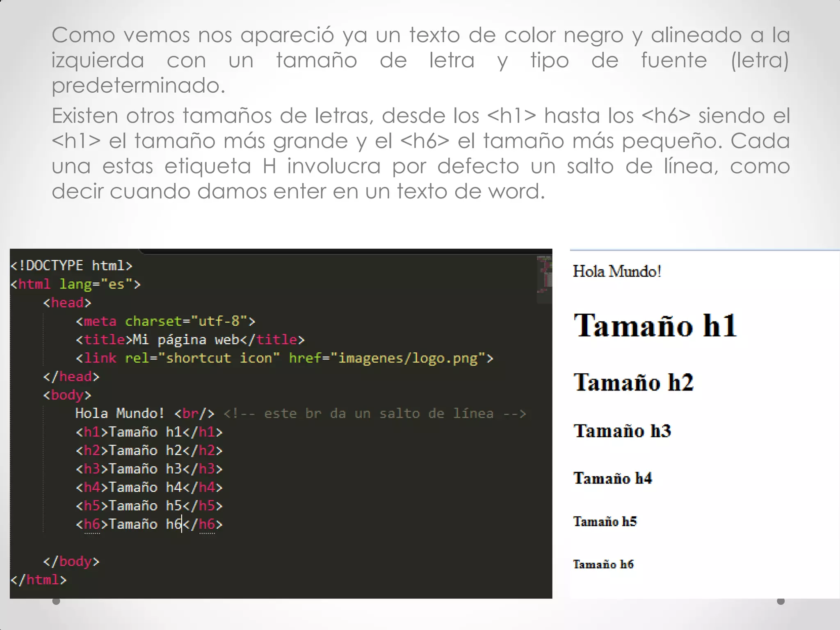This screenshot has height=630, width=840.
Task: Click the closing '</body>' tag line
Action: pos(71,561)
